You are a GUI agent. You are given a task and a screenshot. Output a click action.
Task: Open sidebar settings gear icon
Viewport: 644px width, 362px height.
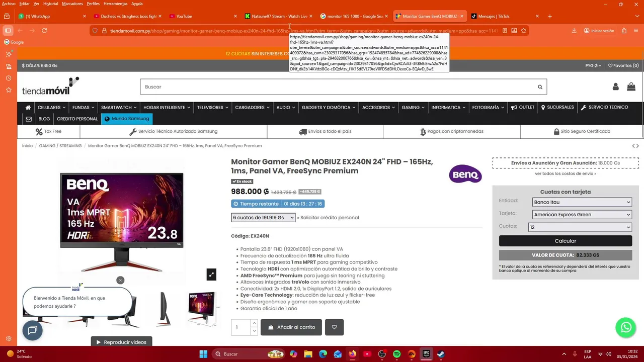pos(9,338)
